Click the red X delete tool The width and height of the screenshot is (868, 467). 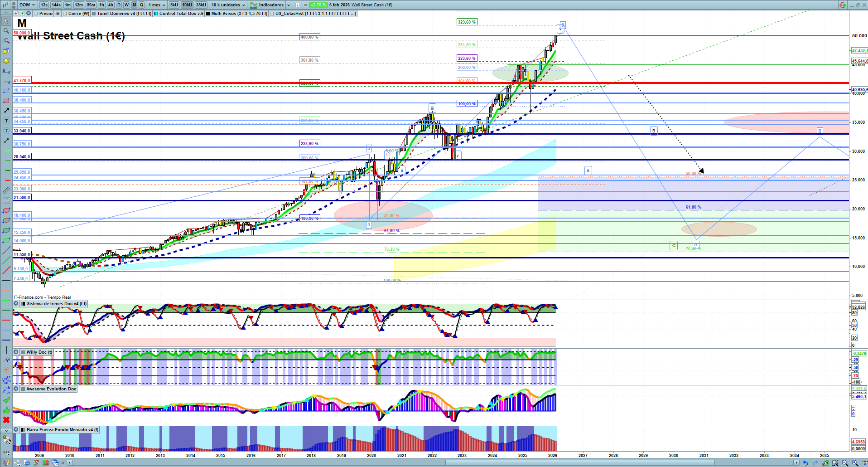point(6,420)
